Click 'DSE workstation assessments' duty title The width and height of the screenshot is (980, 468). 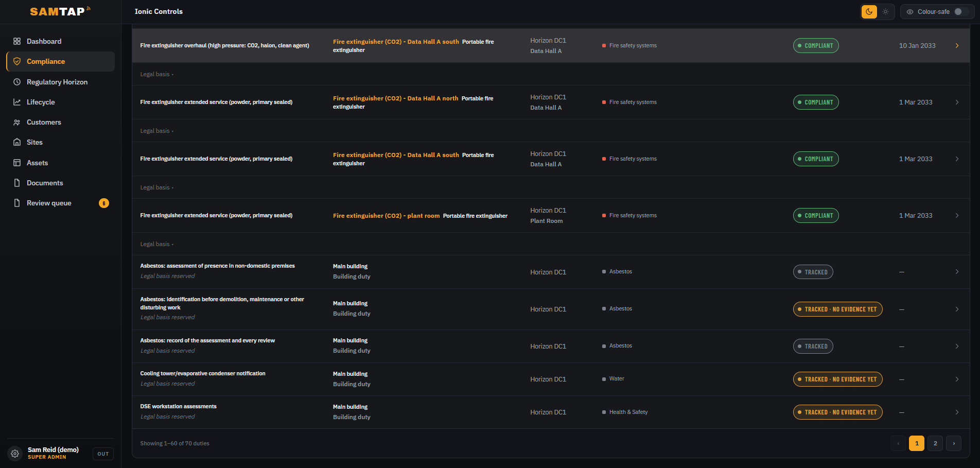[178, 407]
